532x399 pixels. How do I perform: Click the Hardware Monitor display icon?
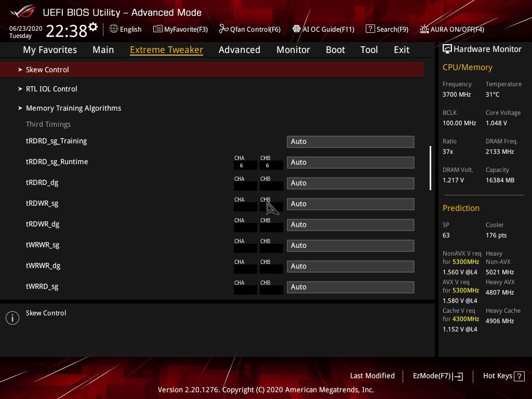pos(447,49)
